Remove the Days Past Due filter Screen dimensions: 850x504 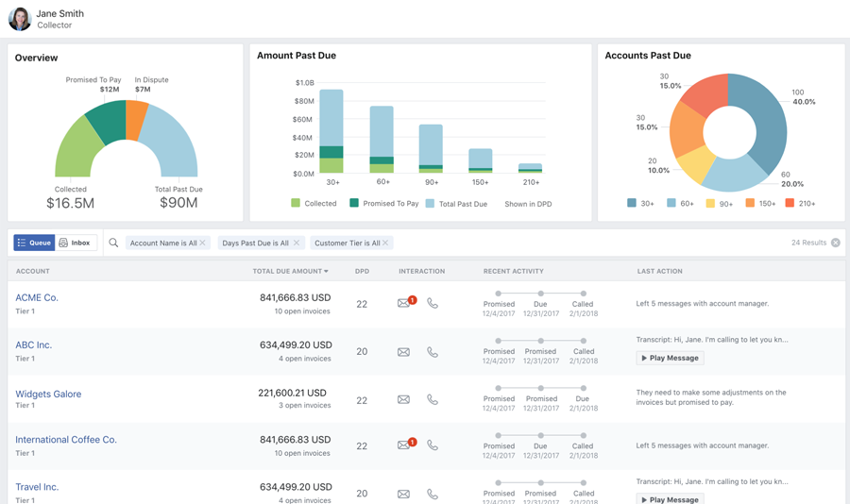click(x=297, y=243)
